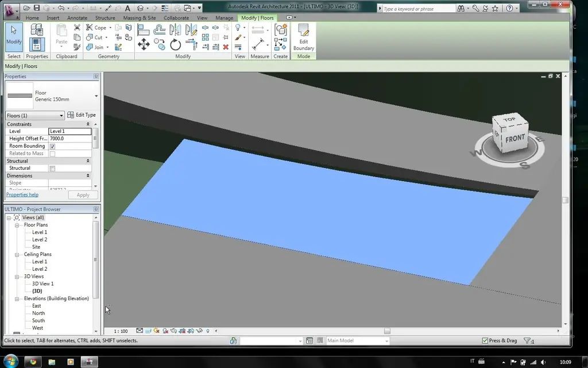
Task: Click the Linework icon in View panel
Action: [238, 47]
